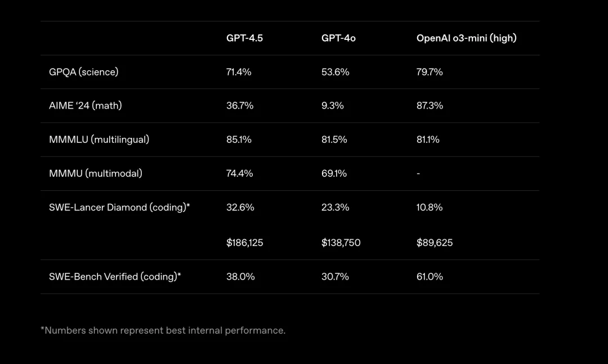The width and height of the screenshot is (608, 364).
Task: Click the GPT-4o column header
Action: (x=338, y=38)
